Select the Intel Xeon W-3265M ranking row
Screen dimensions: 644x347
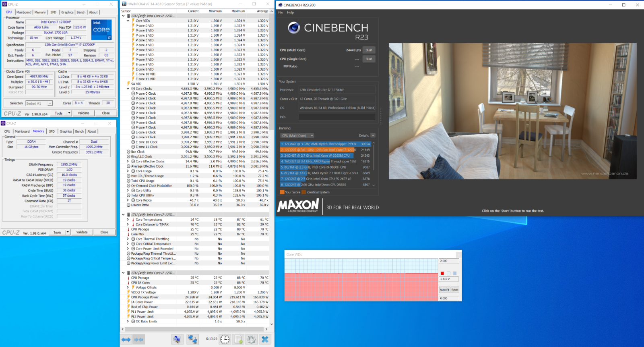[325, 156]
